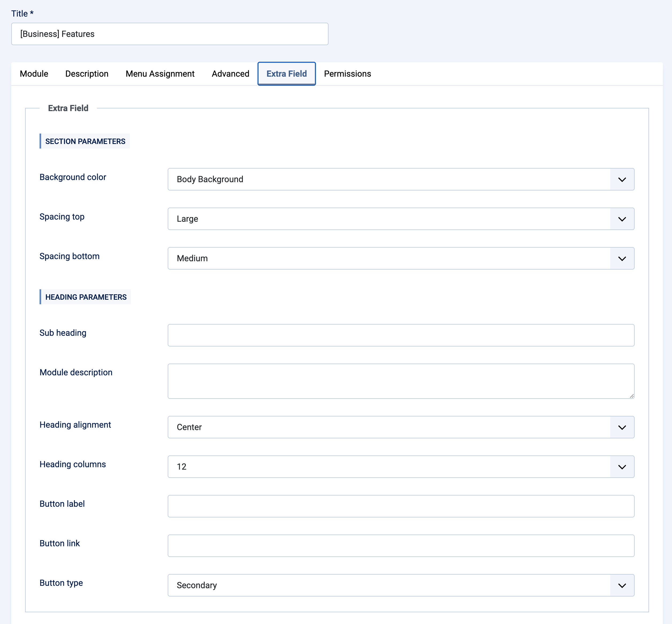Focus the Sub heading text field

tap(400, 335)
